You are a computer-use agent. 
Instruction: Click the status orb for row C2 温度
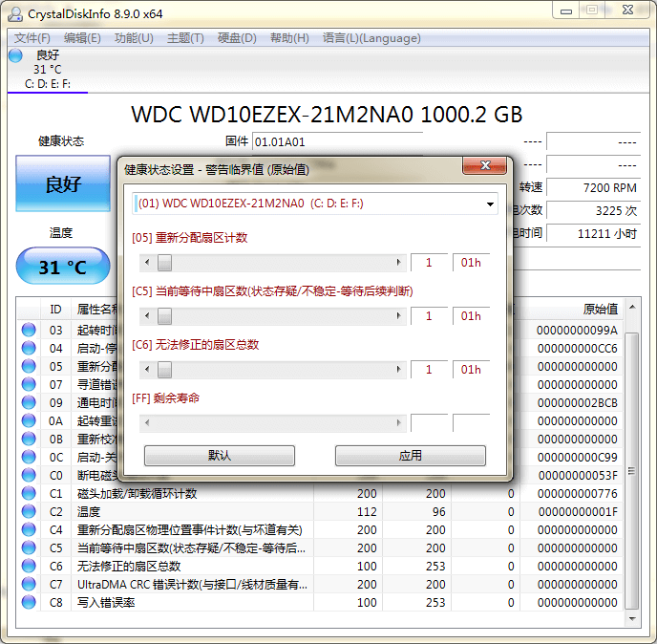tap(29, 511)
